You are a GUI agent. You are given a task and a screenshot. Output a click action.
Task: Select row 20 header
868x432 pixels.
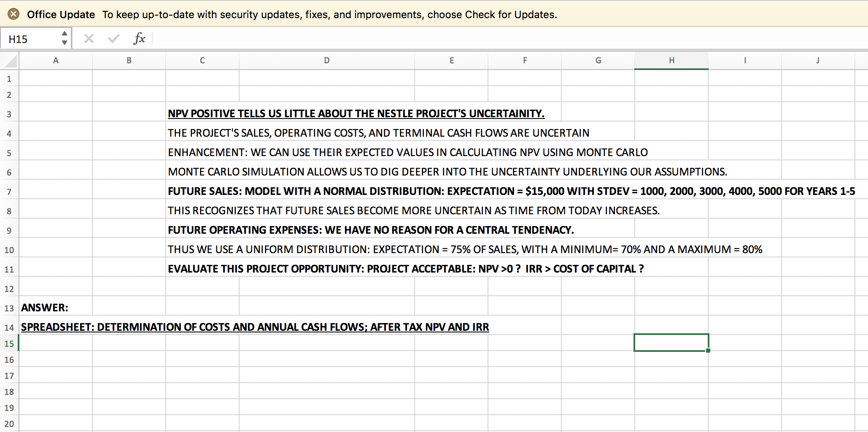tap(9, 424)
